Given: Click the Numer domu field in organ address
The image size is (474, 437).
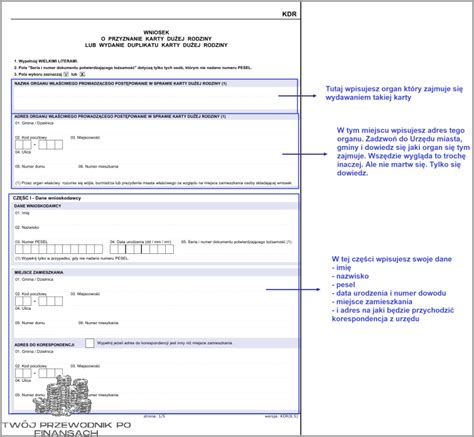Looking at the screenshot, I should [45, 173].
